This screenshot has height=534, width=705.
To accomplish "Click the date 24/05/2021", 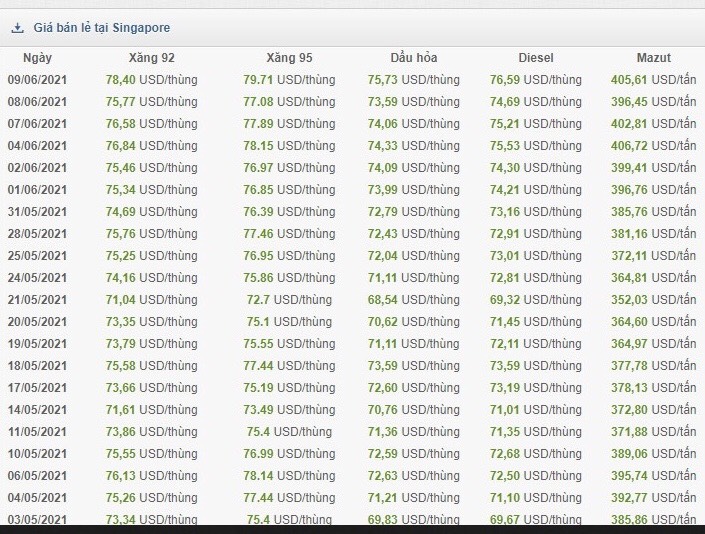I will pos(37,278).
